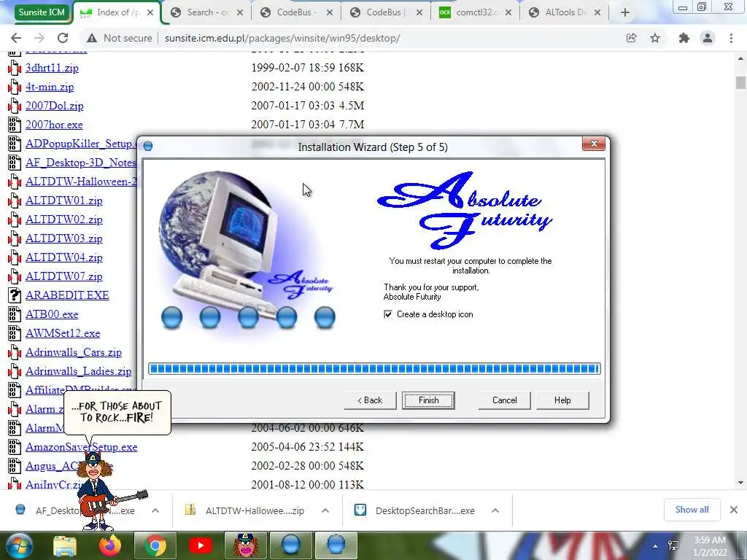Screen dimensions: 747x560
Task: Uncheck Create a desktop icon
Action: coord(388,314)
